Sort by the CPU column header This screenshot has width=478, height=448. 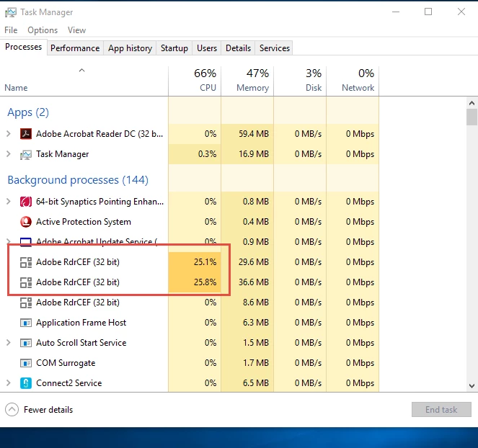(195, 81)
